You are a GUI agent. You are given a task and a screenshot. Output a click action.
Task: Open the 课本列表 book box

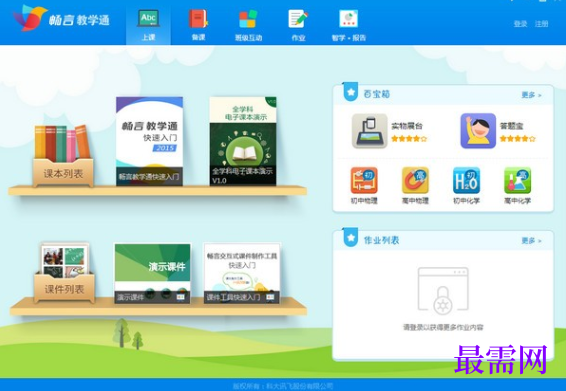point(63,156)
